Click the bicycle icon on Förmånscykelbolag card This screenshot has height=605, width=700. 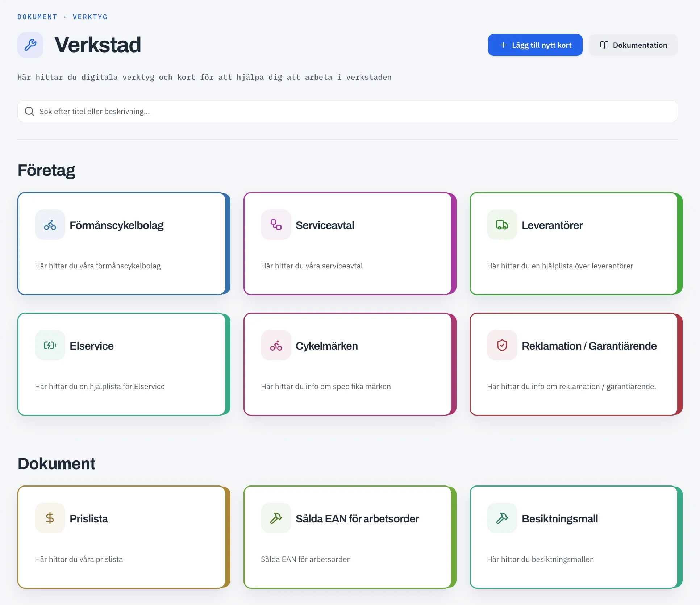[50, 225]
